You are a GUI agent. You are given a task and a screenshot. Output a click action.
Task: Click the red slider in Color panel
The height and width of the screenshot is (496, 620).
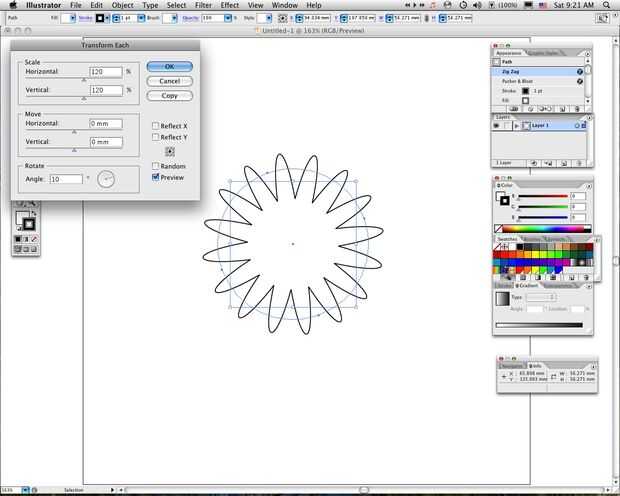coord(542,196)
